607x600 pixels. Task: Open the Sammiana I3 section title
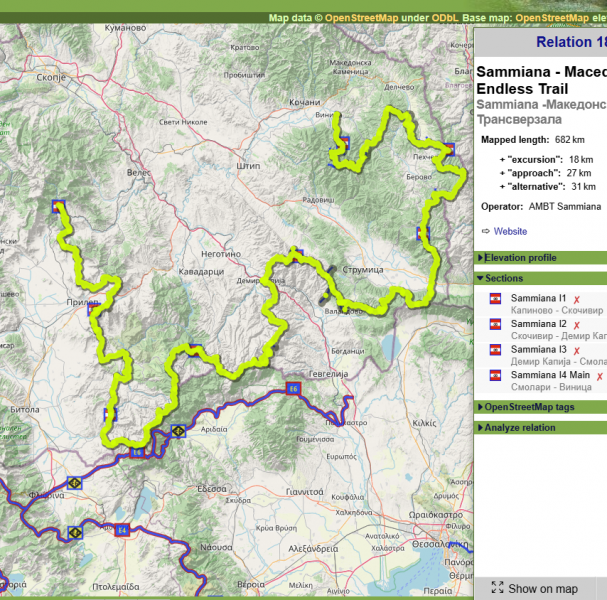tap(538, 349)
